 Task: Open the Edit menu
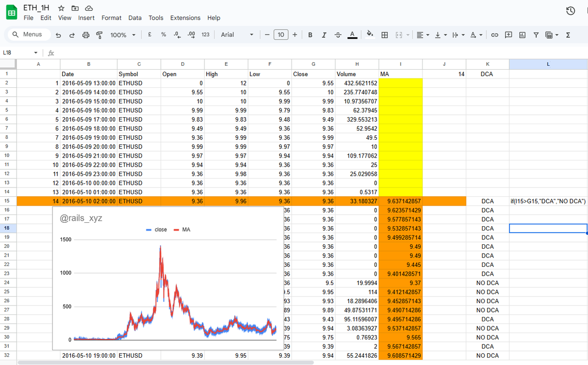(46, 18)
